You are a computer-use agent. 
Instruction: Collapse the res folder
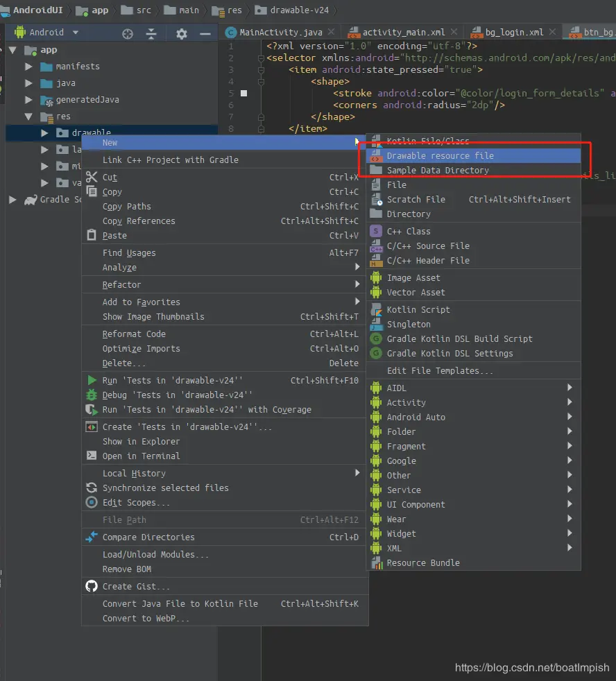point(28,117)
